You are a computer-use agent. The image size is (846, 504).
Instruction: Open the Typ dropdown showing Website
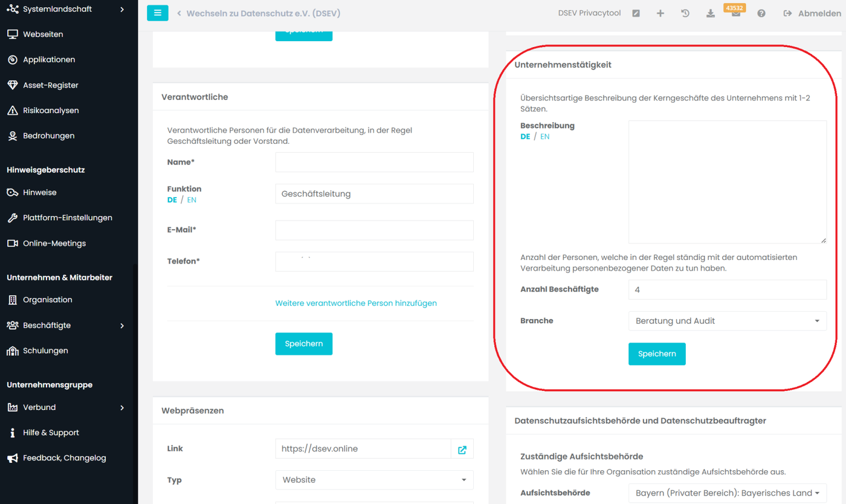coord(374,480)
